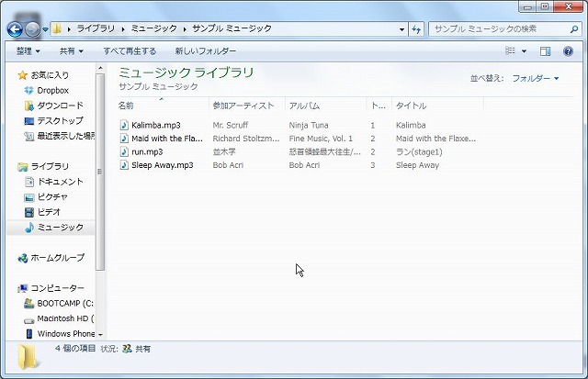This screenshot has height=379, width=588.
Task: Sort by アルバム column header
Action: [x=304, y=106]
